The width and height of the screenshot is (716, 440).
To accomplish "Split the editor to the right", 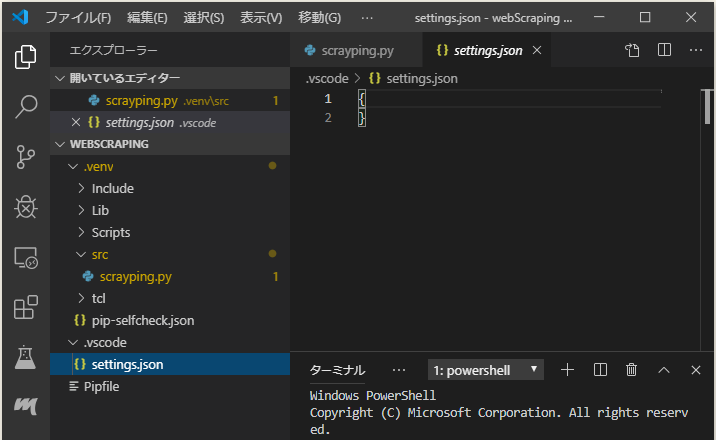I will click(664, 50).
